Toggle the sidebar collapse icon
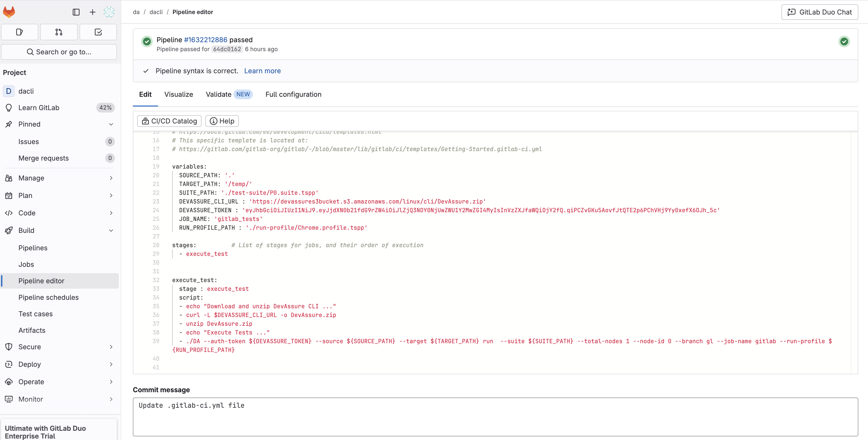868x440 pixels. click(x=76, y=12)
